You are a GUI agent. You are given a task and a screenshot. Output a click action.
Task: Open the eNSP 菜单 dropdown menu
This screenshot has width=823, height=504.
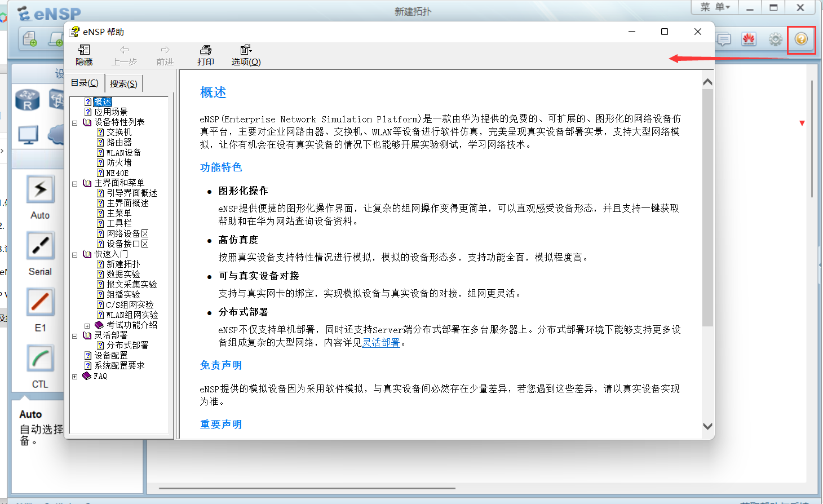715,7
